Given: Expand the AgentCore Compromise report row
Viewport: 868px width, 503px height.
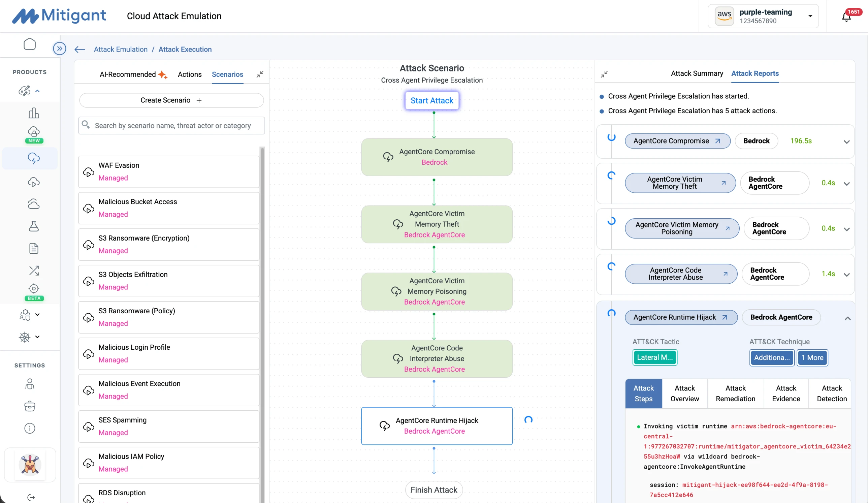Looking at the screenshot, I should pyautogui.click(x=847, y=142).
